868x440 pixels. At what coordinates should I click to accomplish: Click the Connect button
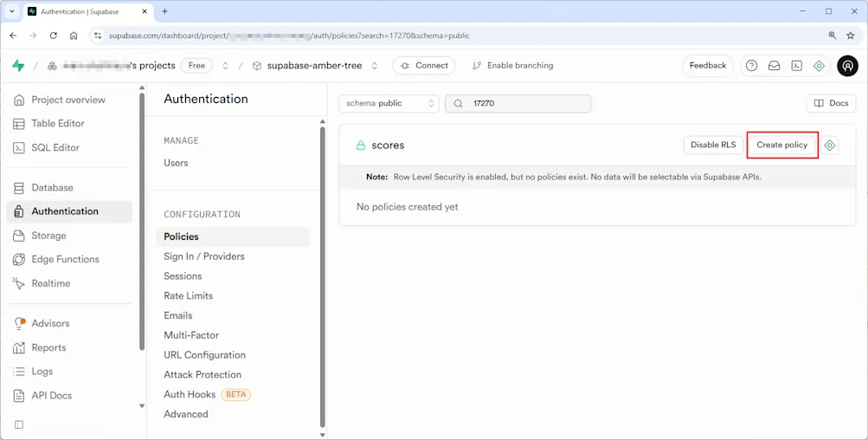pyautogui.click(x=424, y=65)
